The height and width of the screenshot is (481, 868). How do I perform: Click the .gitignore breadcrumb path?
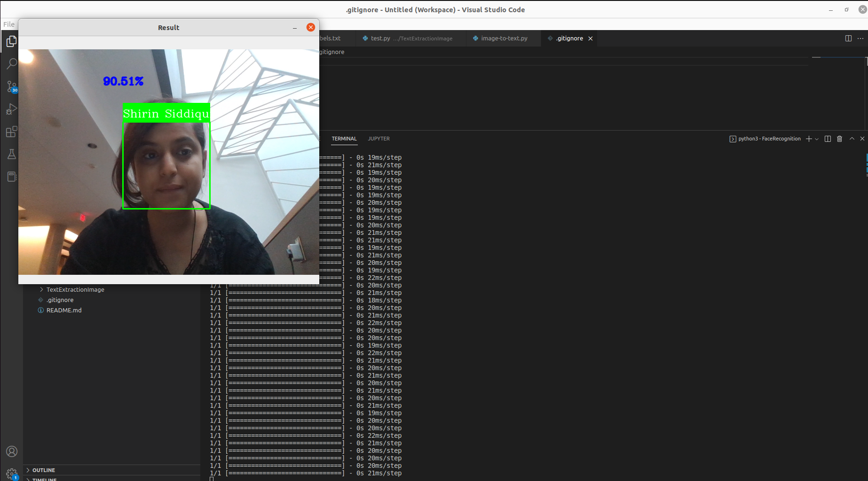[332, 52]
